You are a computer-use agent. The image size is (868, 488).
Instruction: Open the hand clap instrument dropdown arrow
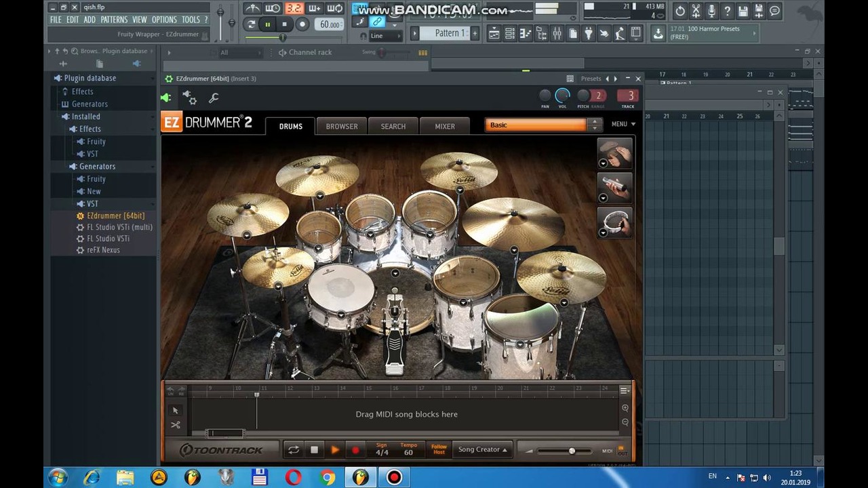pyautogui.click(x=603, y=163)
